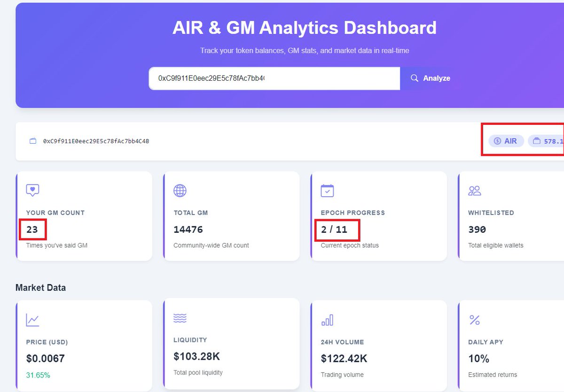Click the GM count value 23
This screenshot has width=564, height=392.
32,230
